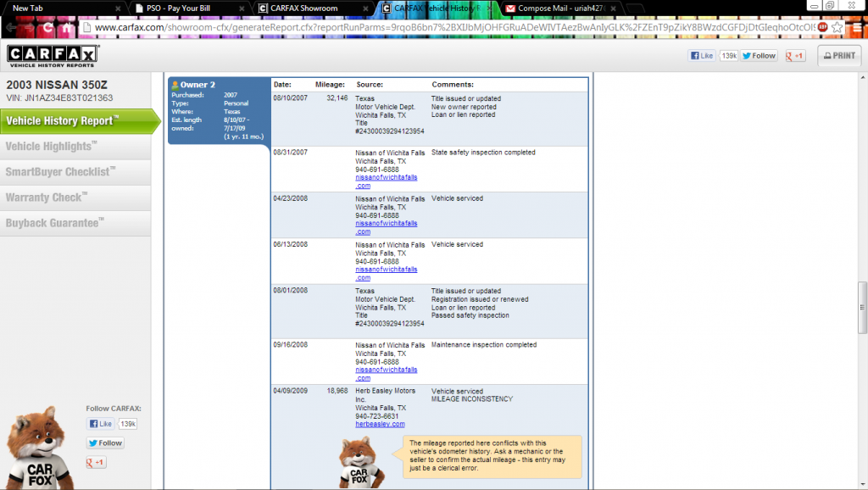
Task: Reload the page with the refresh icon
Action: 48,27
